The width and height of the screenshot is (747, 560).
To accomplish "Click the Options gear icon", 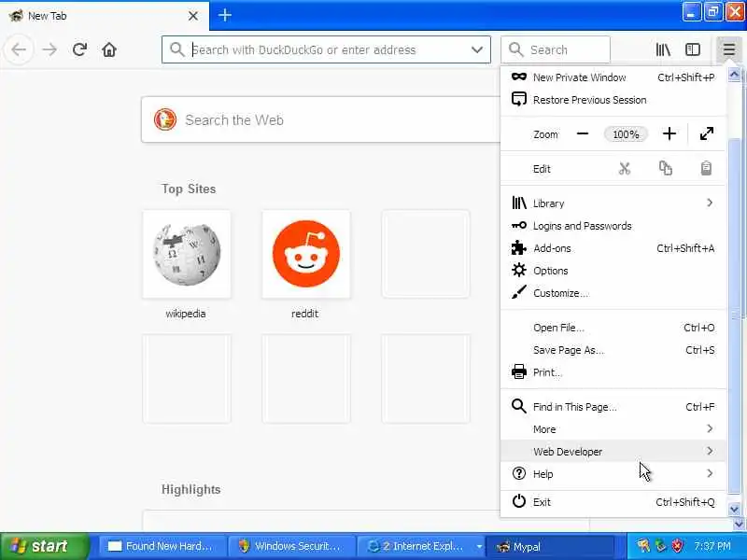I will (519, 270).
